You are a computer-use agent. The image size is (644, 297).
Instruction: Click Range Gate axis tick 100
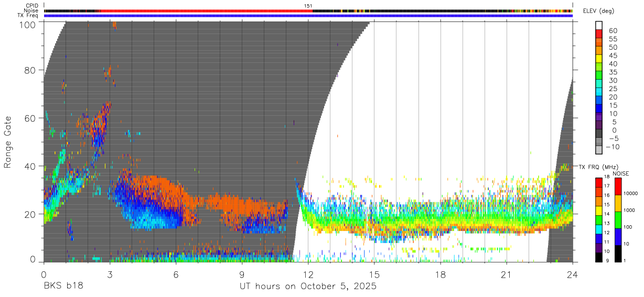pyautogui.click(x=27, y=24)
